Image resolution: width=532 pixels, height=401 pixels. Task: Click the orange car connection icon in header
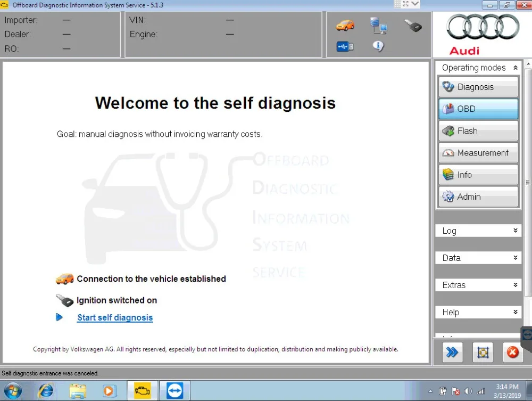point(345,26)
